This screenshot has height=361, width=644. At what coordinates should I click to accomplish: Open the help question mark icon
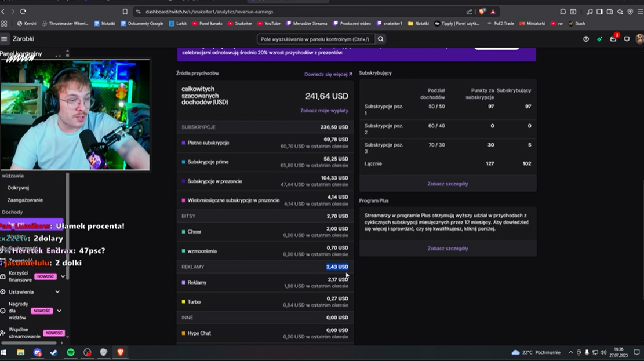(585, 39)
